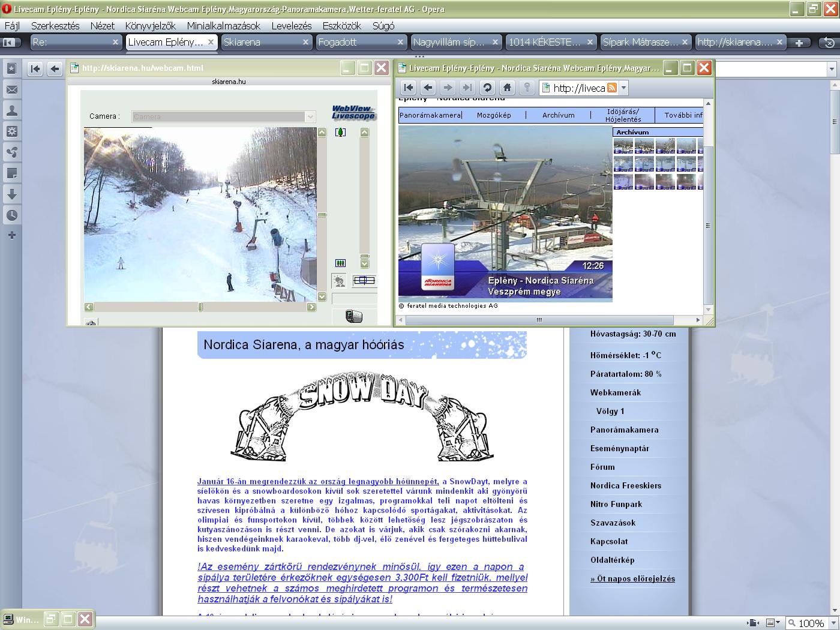Open the Contacts panel in the sidebar
This screenshot has width=840, height=630.
coord(11,111)
